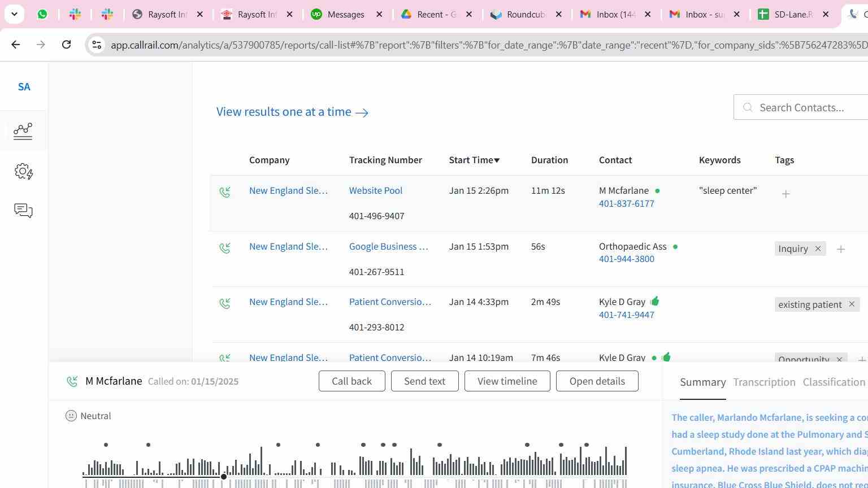
Task: Click the last marker dot above the waveform
Action: [x=587, y=445]
